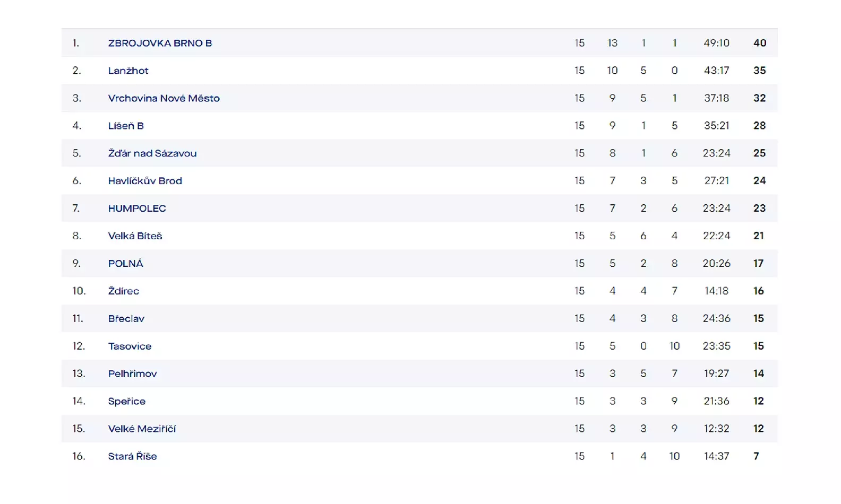The image size is (841, 504).
Task: Open Žďár nad Sázavou team link
Action: 152,153
